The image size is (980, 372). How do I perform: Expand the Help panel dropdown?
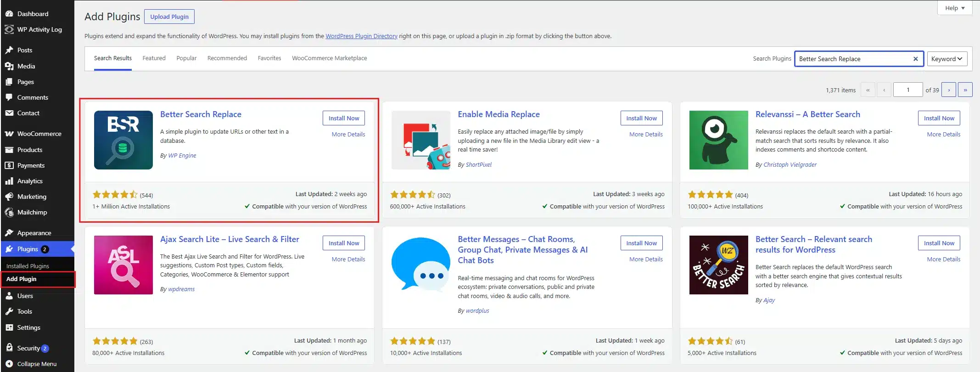[955, 8]
